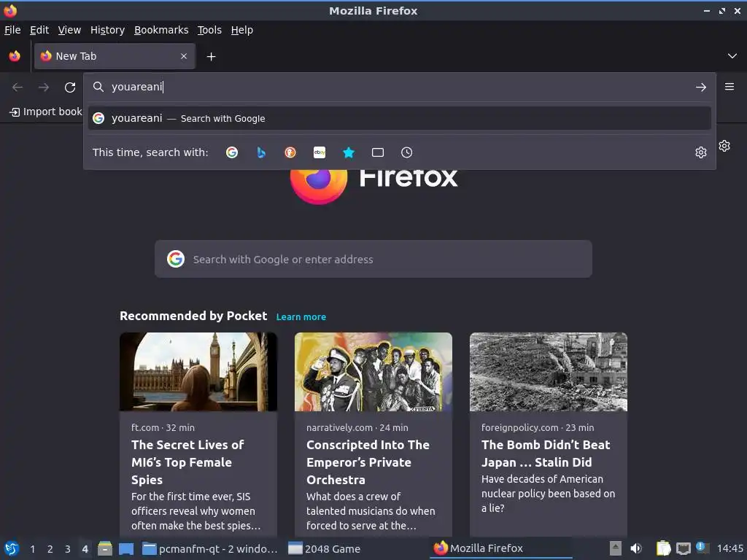
Task: Close the New Tab tab
Action: [x=184, y=56]
